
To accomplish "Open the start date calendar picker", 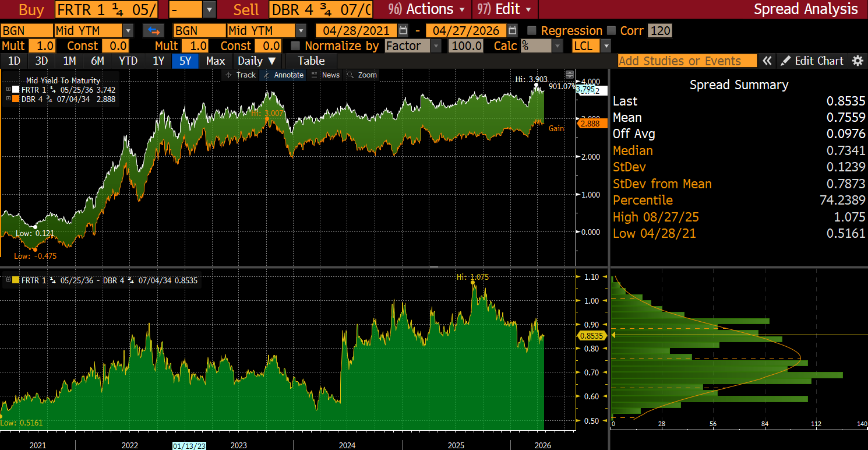I will click(x=403, y=31).
